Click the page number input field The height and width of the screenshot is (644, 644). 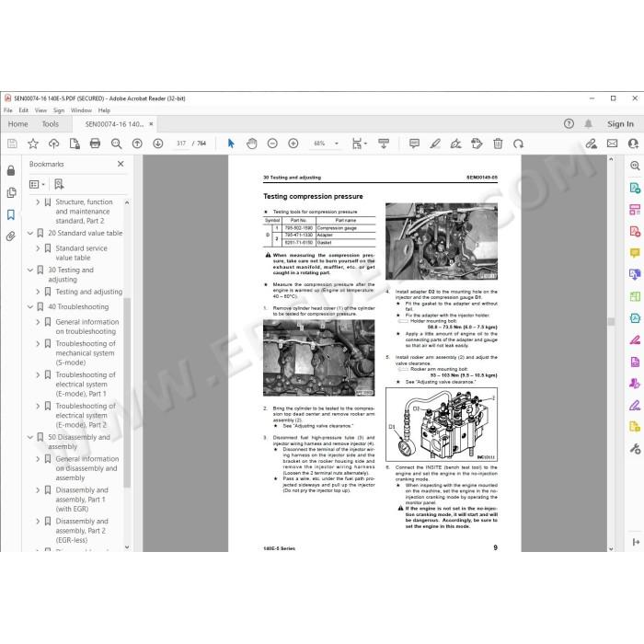click(181, 144)
